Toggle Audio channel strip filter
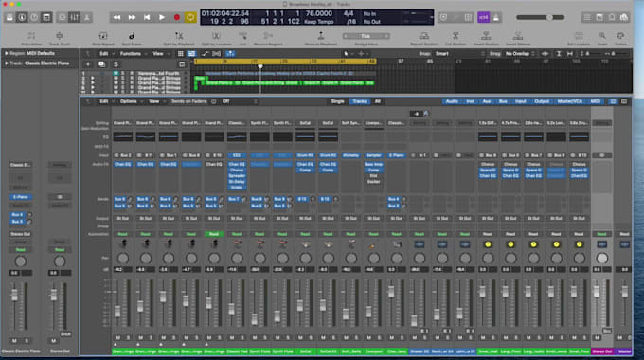 click(x=452, y=101)
